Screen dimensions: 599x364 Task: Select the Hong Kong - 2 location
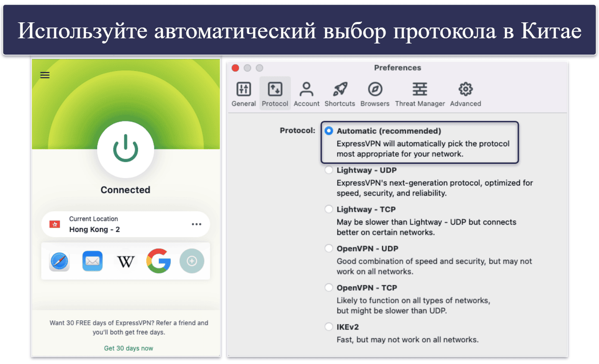point(126,224)
